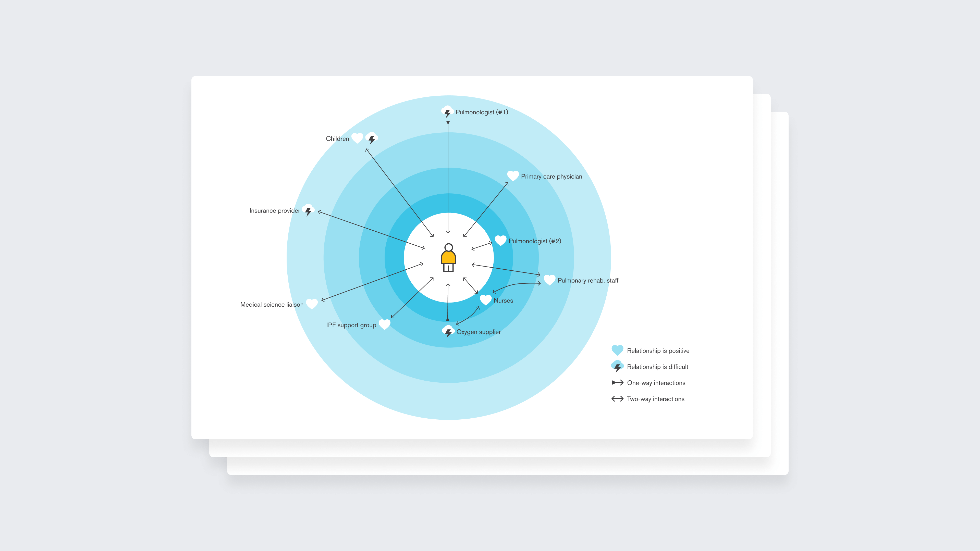Click the heart icon next to Nurses
Image resolution: width=980 pixels, height=551 pixels.
pos(486,300)
